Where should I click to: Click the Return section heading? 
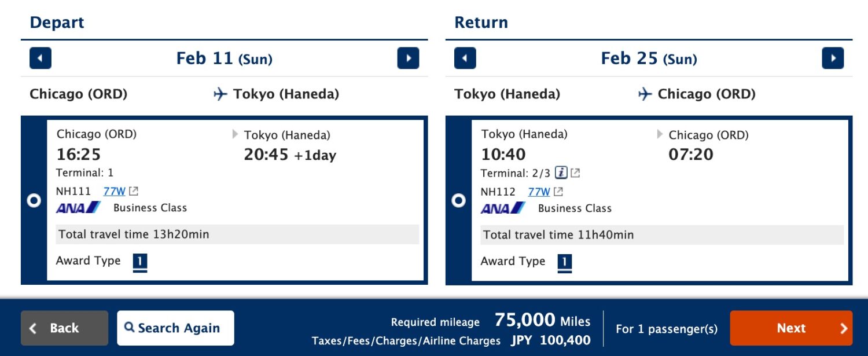pyautogui.click(x=481, y=22)
